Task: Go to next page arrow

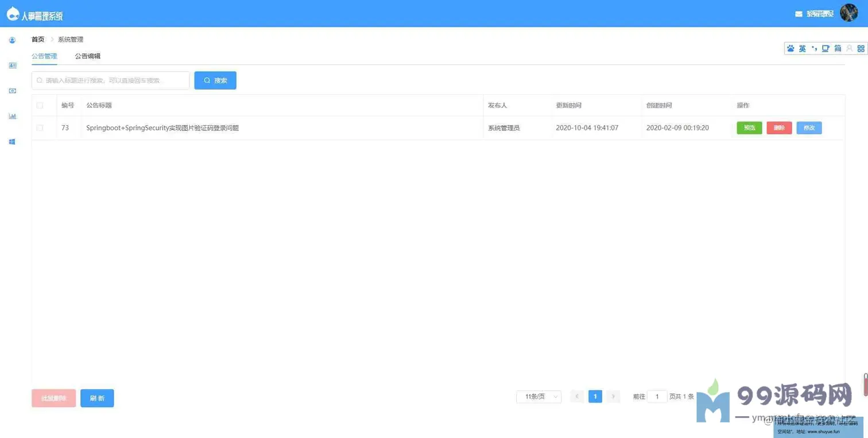Action: (613, 397)
